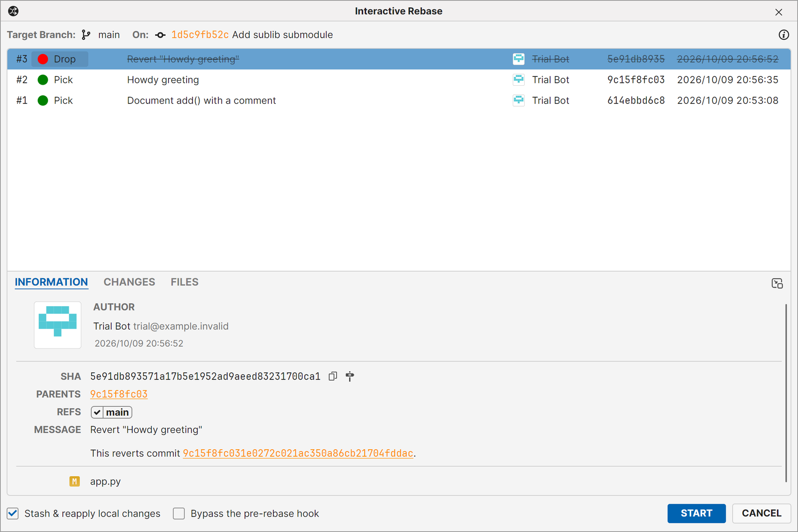Click the main ref badge

click(x=112, y=412)
